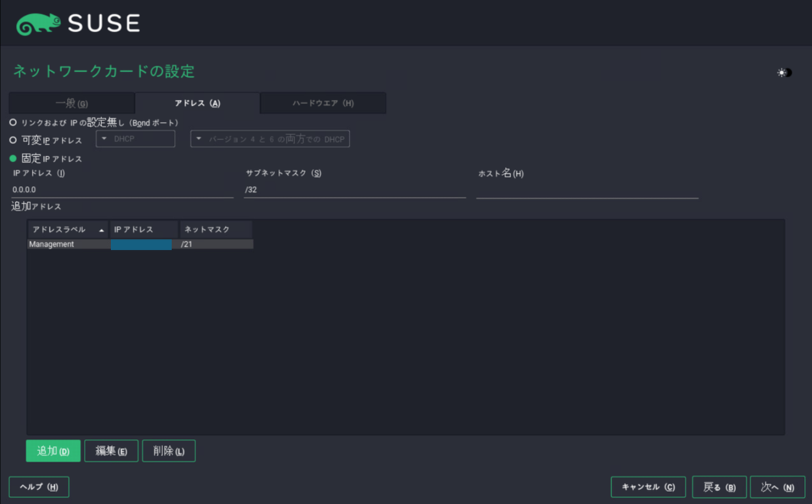Click 削除 to delete the address
This screenshot has height=504, width=812.
168,451
